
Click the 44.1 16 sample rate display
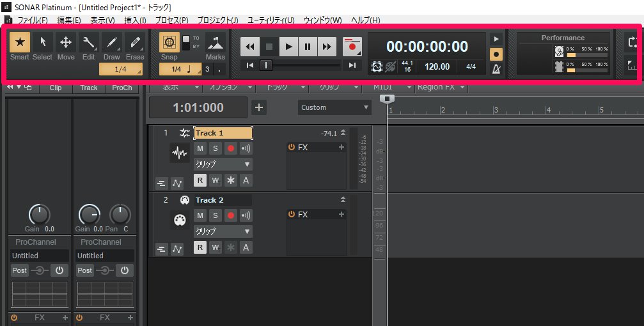click(407, 66)
